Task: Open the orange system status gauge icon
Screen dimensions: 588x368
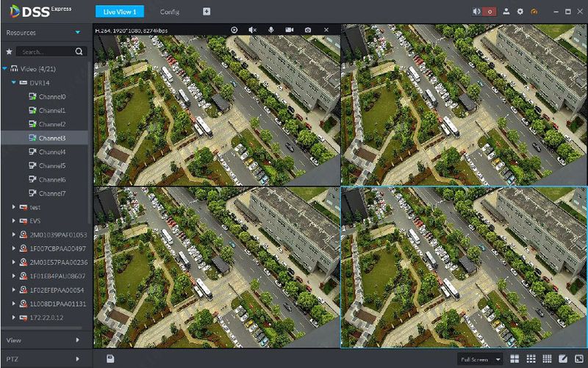Action: pos(534,12)
